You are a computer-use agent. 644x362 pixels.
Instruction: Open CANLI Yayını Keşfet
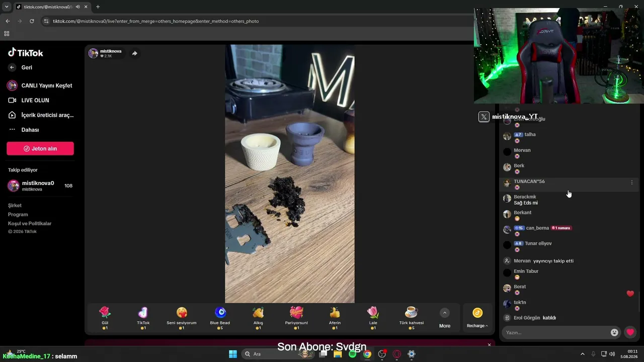(40, 85)
